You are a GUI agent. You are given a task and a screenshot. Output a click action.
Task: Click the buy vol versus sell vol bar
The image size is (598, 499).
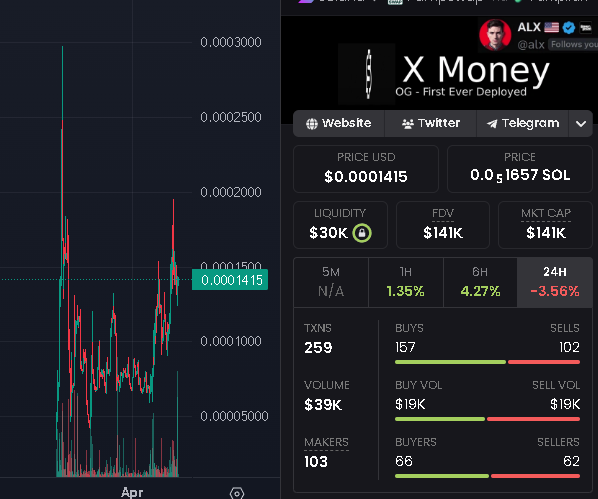pyautogui.click(x=487, y=419)
